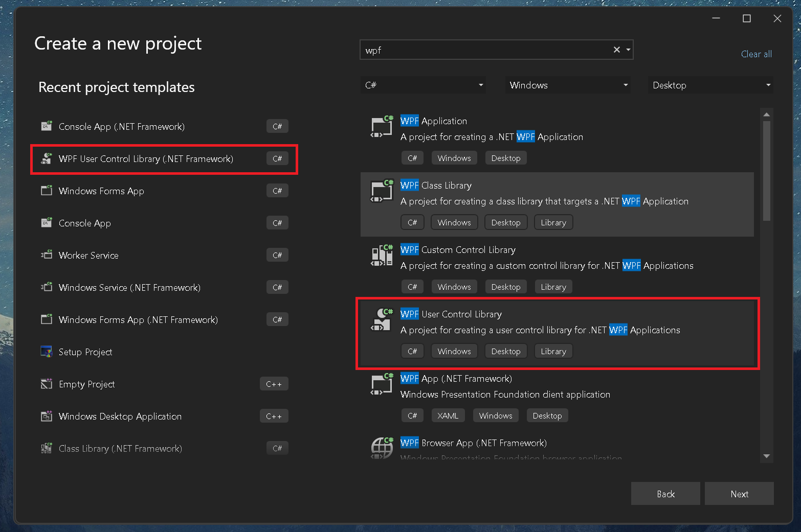Click the XAML tag under WPF App (.NET Framework)
Viewport: 801px width, 532px height.
point(448,415)
